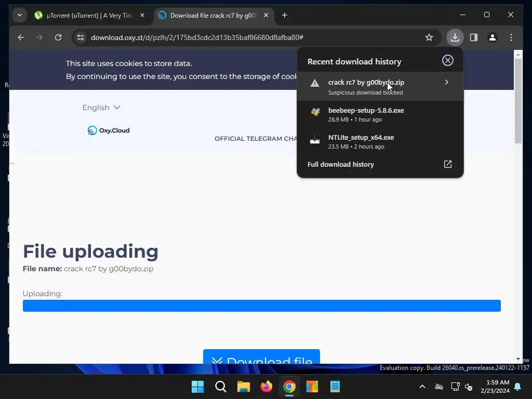Click the open-in-new-tab history icon
Image resolution: width=532 pixels, height=399 pixels.
pos(448,164)
